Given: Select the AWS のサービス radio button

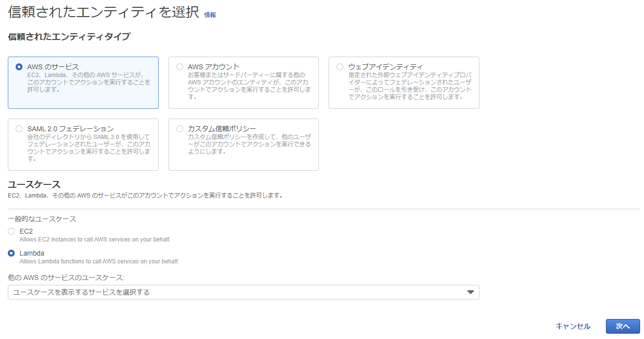Looking at the screenshot, I should click(19, 67).
